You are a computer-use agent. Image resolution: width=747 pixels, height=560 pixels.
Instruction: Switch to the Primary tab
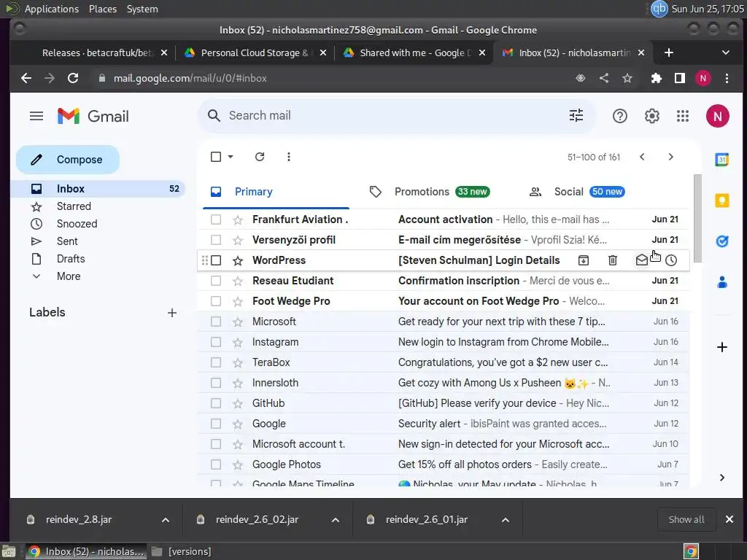276,192
